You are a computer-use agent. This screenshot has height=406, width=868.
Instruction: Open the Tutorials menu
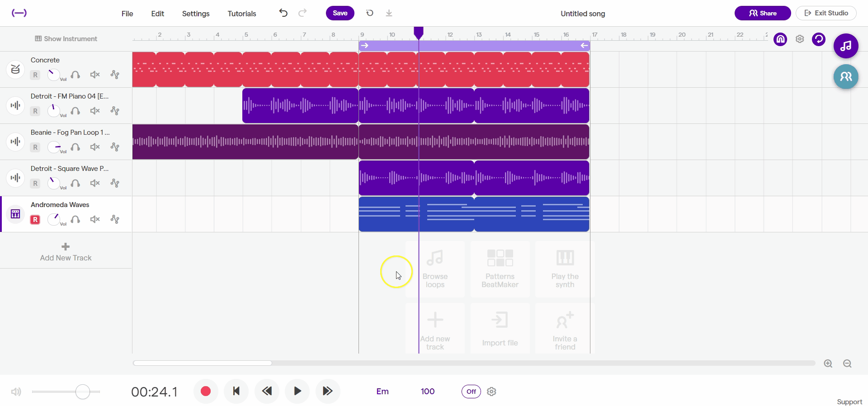(x=242, y=14)
